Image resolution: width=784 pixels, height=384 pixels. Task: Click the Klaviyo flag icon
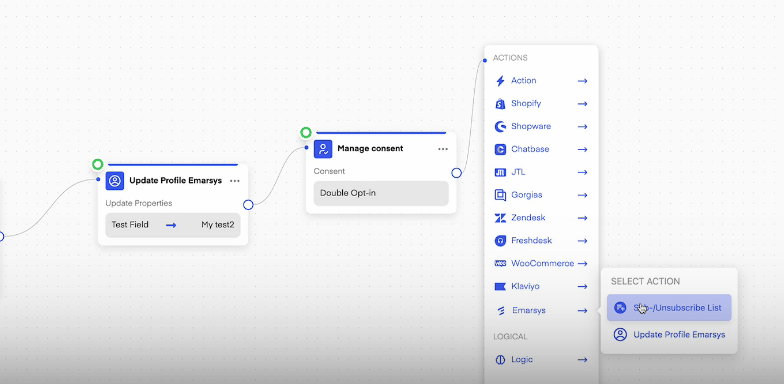click(x=500, y=286)
